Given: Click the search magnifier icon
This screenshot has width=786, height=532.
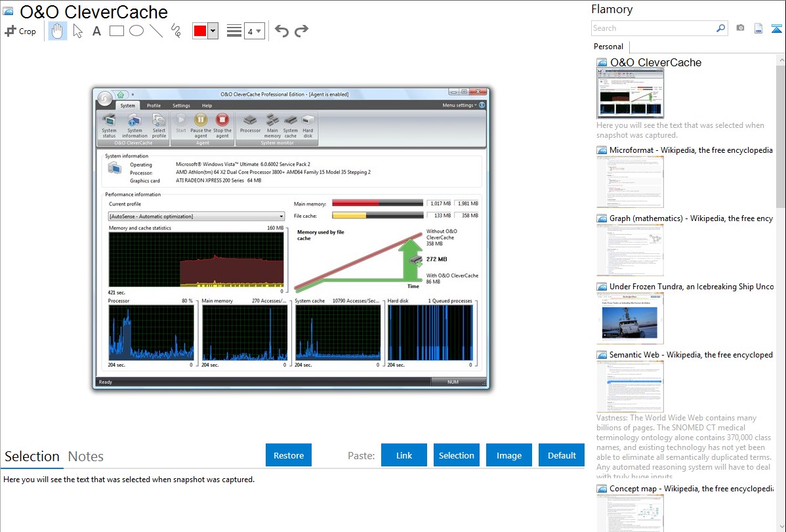Looking at the screenshot, I should click(x=721, y=28).
